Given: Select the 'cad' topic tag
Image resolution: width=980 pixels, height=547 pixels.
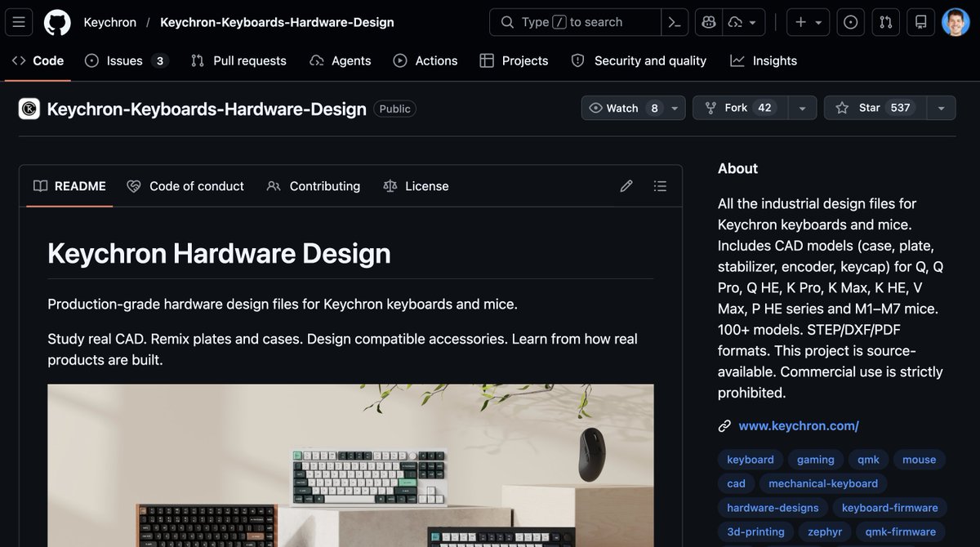Looking at the screenshot, I should coord(737,483).
